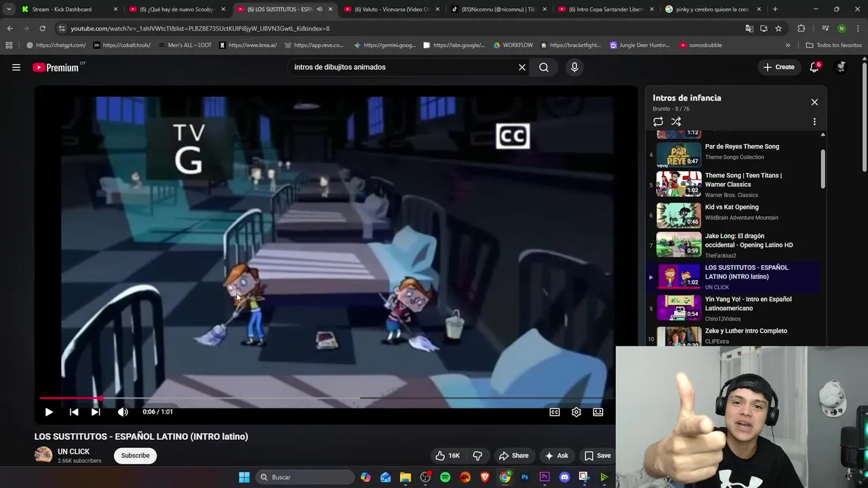Open the YouTube hamburger guide menu

click(x=16, y=67)
